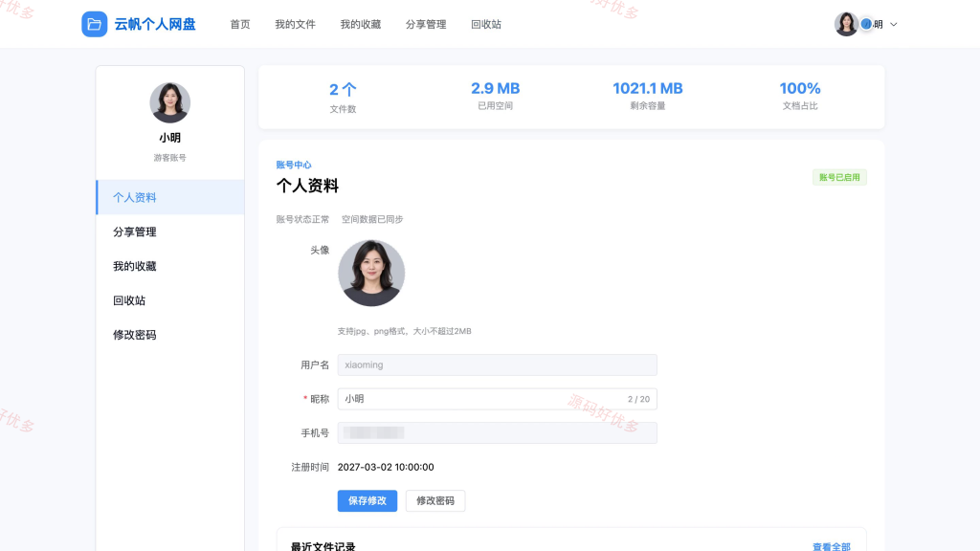Click the 注册时间 value 2027-03-02 10:00:00
Image resolution: width=980 pixels, height=551 pixels.
(386, 467)
